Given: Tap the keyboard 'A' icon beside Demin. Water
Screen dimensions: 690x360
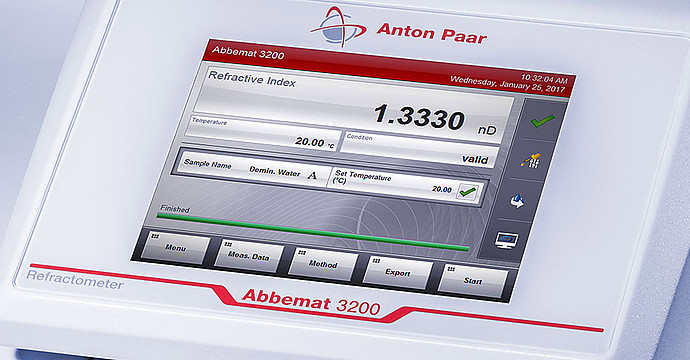Looking at the screenshot, I should pos(312,176).
